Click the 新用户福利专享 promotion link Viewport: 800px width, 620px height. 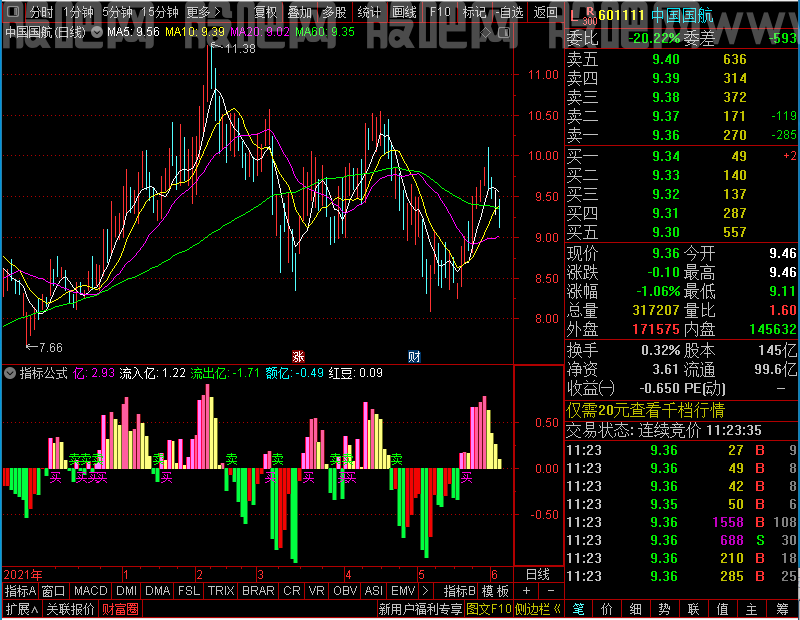pos(420,609)
